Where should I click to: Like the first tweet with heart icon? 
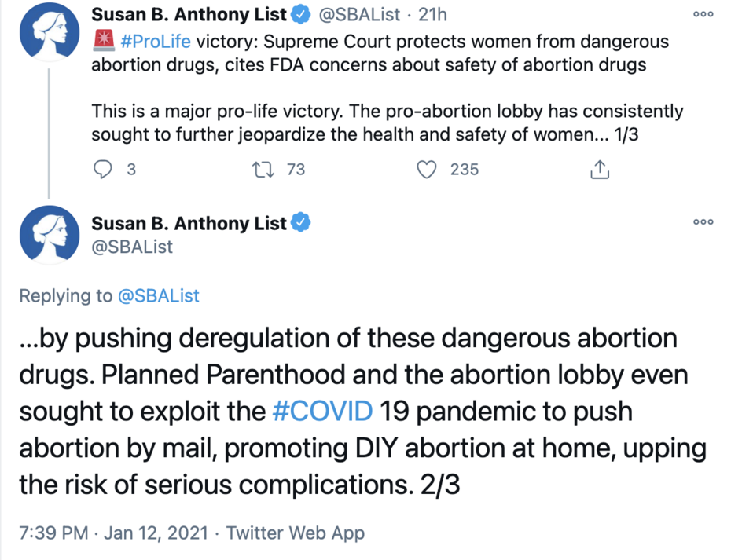426,169
